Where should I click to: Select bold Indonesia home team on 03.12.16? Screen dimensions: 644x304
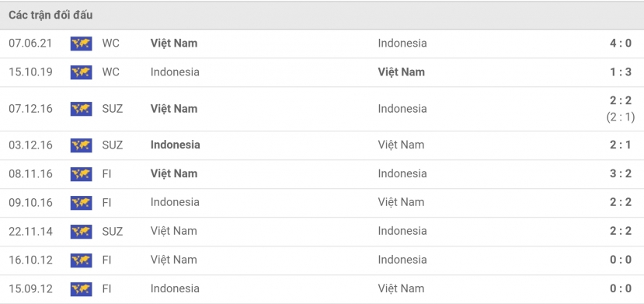point(176,145)
